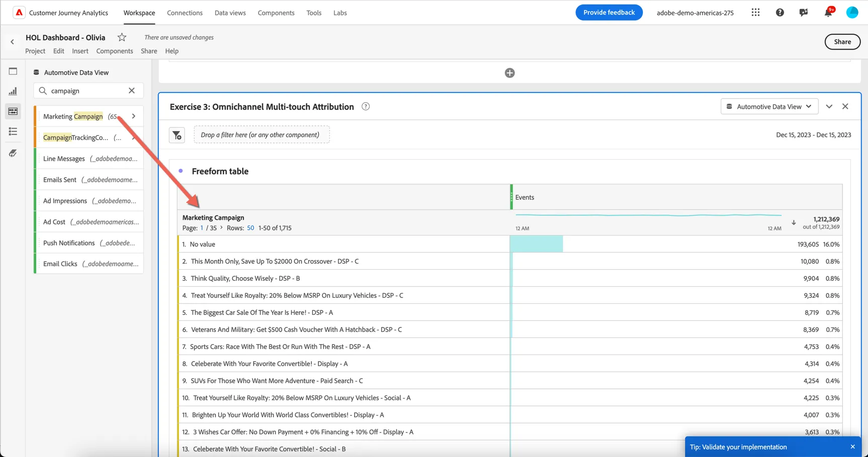Click the filter funnel icon in panel
The height and width of the screenshot is (457, 868).
click(x=177, y=135)
